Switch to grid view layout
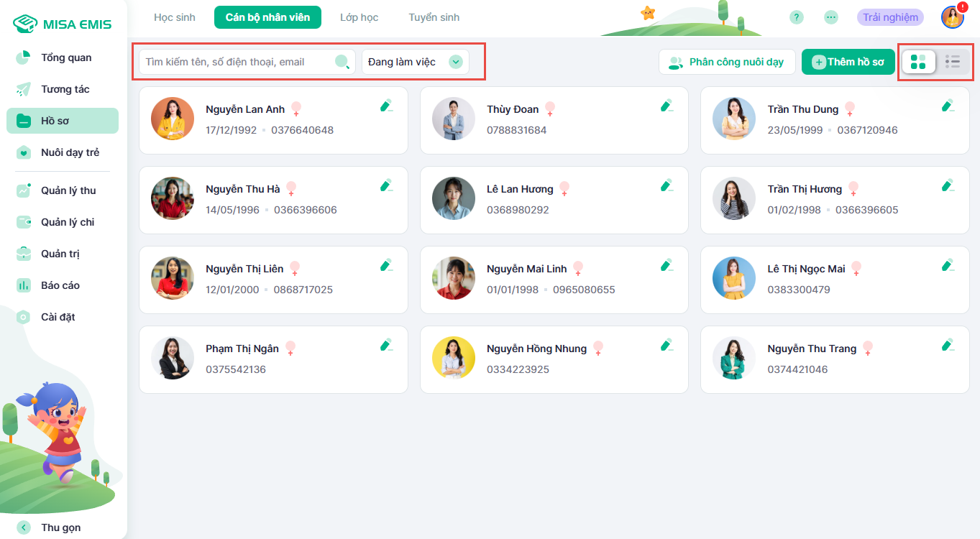 pyautogui.click(x=918, y=62)
